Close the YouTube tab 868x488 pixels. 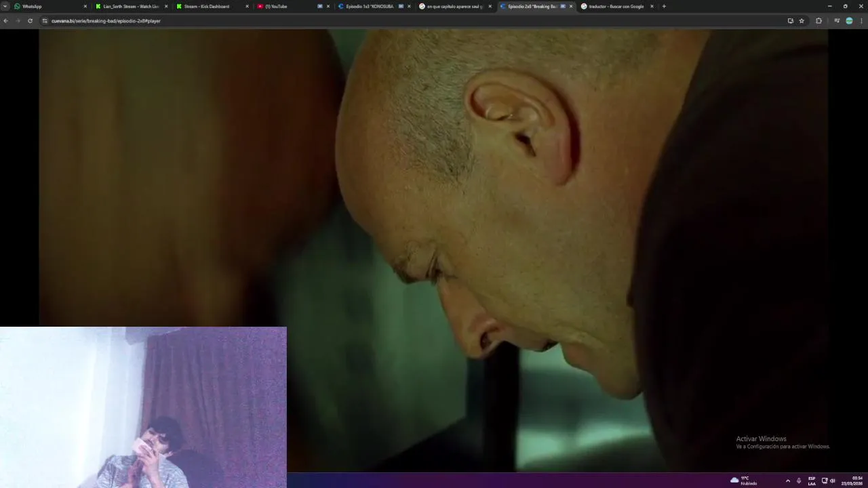tap(328, 6)
